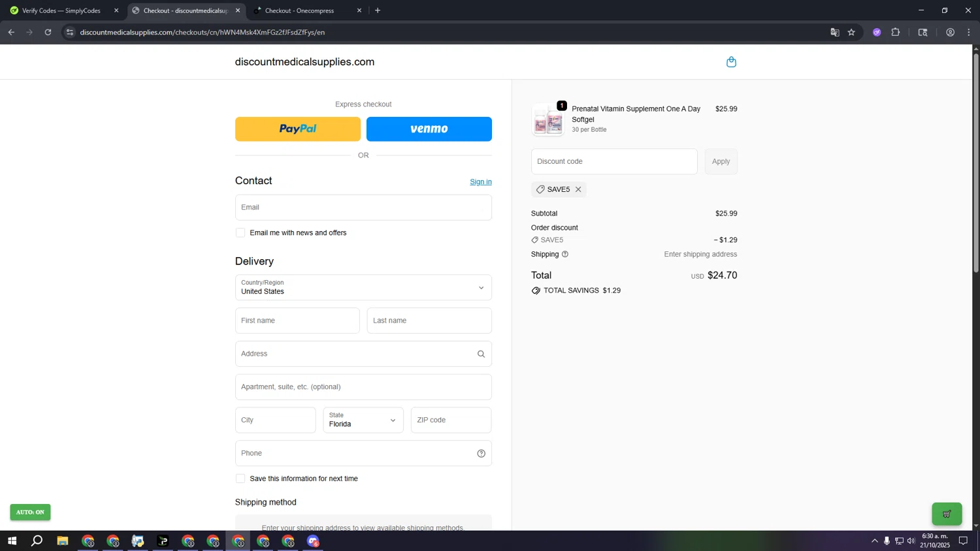Click the discountmedicalsupplies.com store title
Viewport: 980px width, 551px height.
tap(304, 62)
